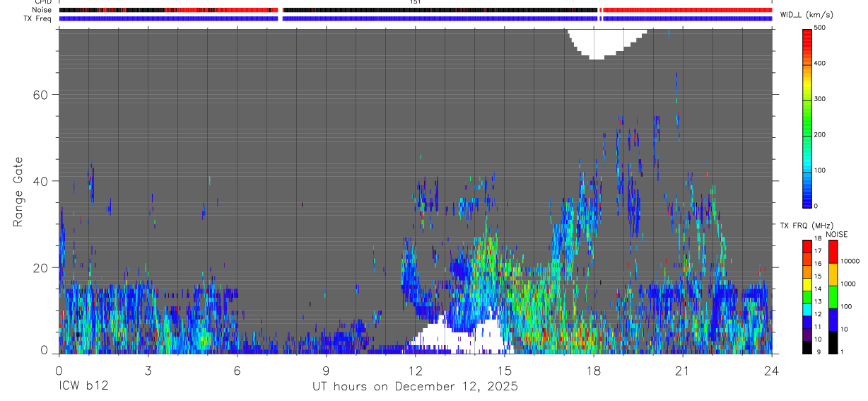
Task: Click the 9 UT hour tick label
Action: click(326, 370)
